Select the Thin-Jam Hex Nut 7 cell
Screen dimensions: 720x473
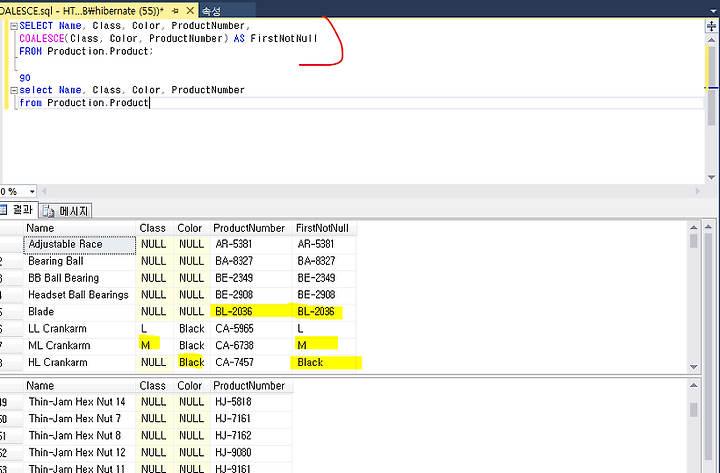tap(79, 419)
